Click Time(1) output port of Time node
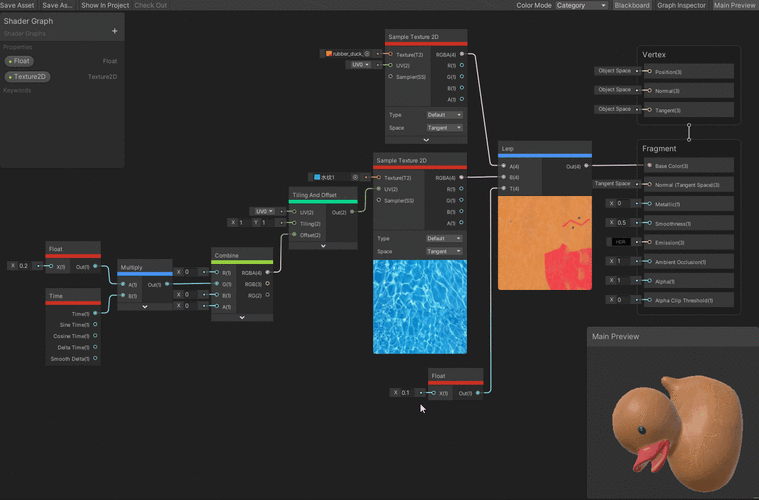 [95, 314]
